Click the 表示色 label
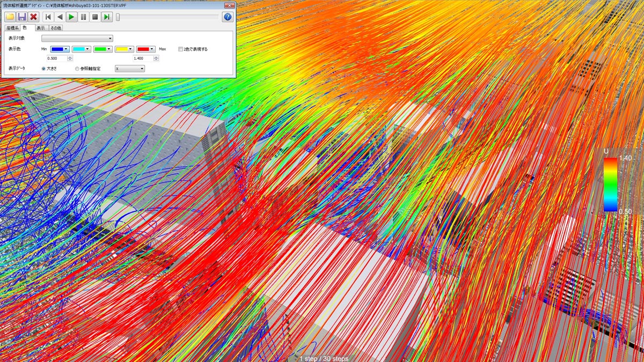The width and height of the screenshot is (644, 362). tap(14, 49)
